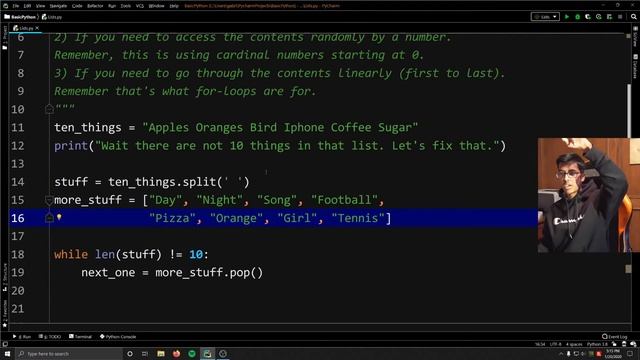
Task: Open the File menu
Action: coord(16,6)
